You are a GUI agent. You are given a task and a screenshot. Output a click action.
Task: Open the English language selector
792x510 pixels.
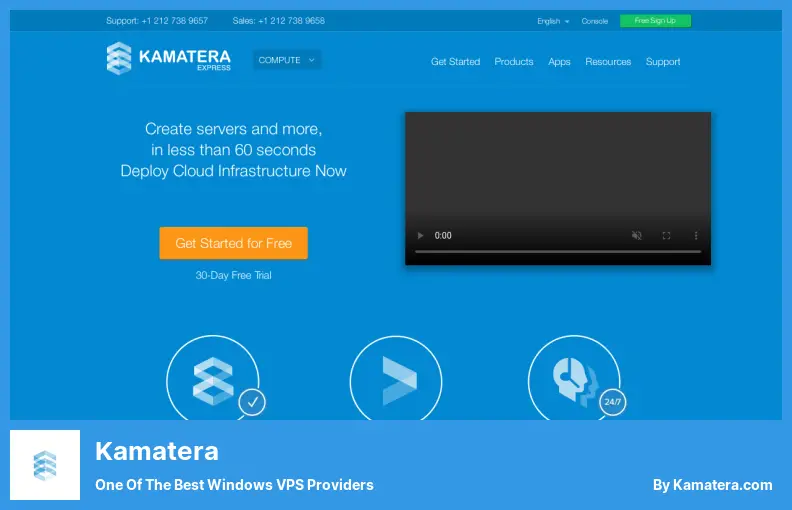click(553, 21)
